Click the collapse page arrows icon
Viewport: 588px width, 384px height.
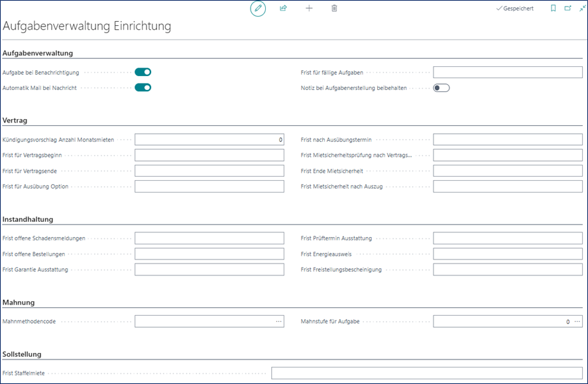tap(581, 9)
